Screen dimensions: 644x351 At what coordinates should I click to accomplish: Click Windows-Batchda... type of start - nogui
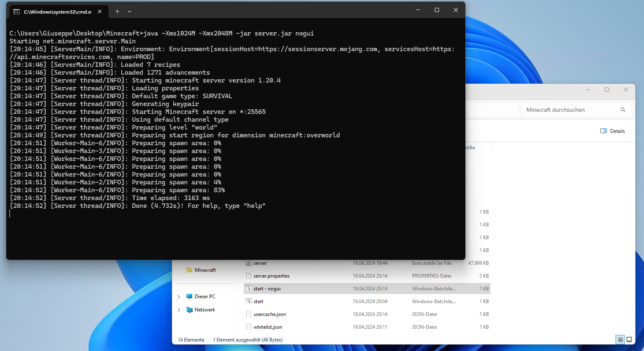(x=434, y=289)
